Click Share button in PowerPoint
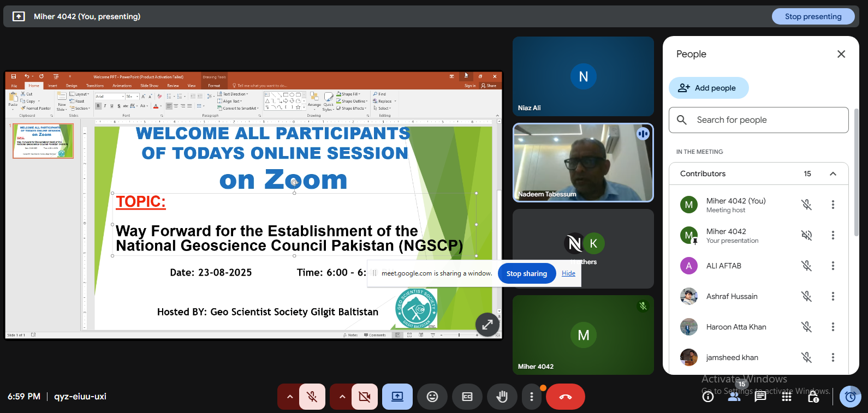Image resolution: width=868 pixels, height=413 pixels. point(489,86)
